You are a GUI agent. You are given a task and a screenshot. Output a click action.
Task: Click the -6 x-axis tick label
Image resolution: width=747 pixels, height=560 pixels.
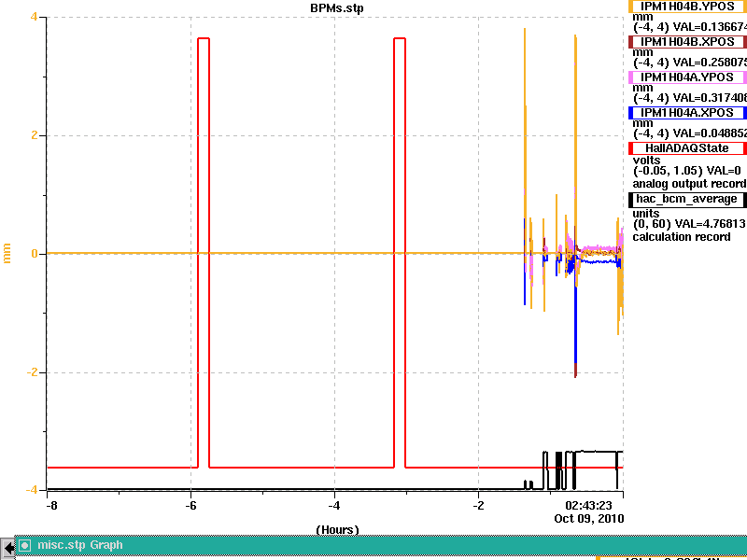190,505
